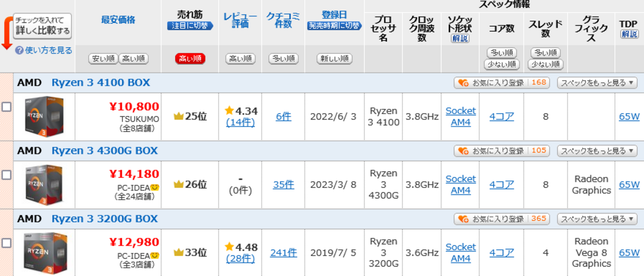
Task: Click the smiley icon beside PC-IDEA in 3200G row
Action: pos(155,256)
